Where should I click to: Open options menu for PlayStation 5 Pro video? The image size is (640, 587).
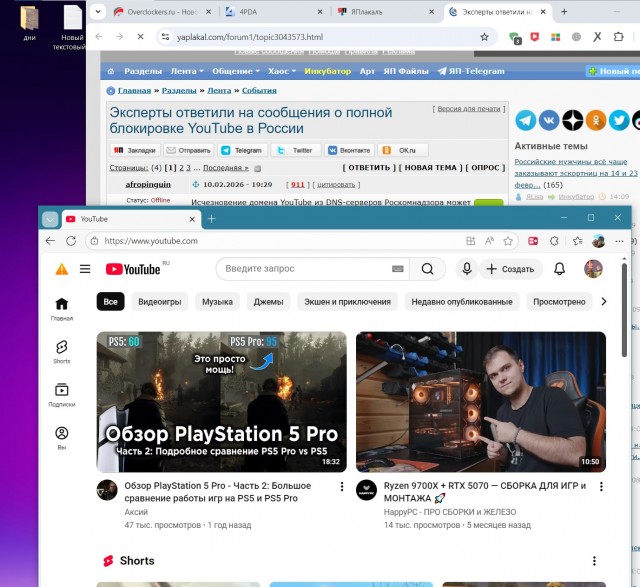[342, 487]
